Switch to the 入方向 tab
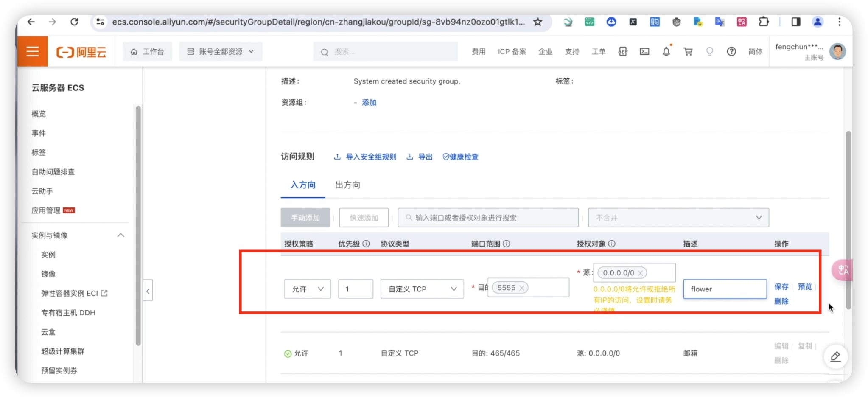This screenshot has height=398, width=868. 303,185
